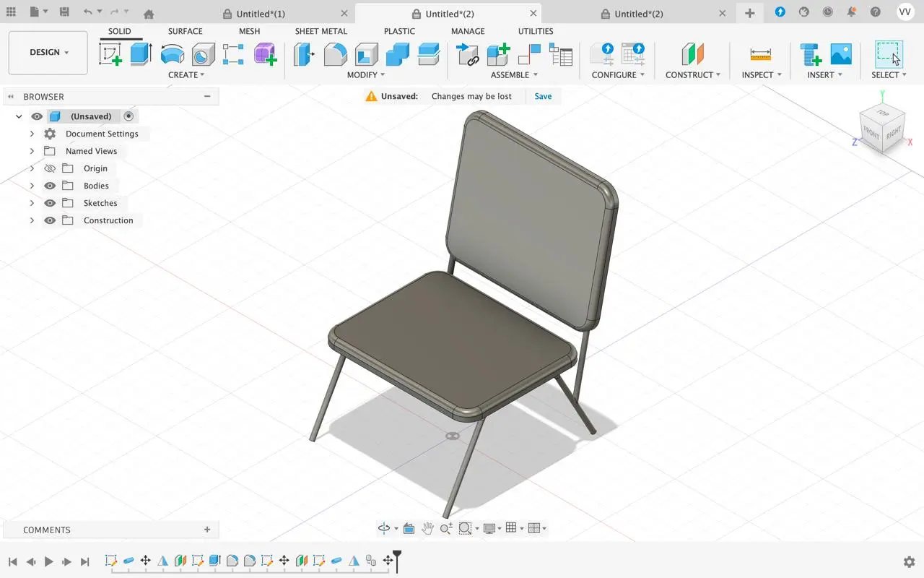Screen dimensions: 924x578
Task: Open the MODIFY dropdown menu
Action: (366, 75)
